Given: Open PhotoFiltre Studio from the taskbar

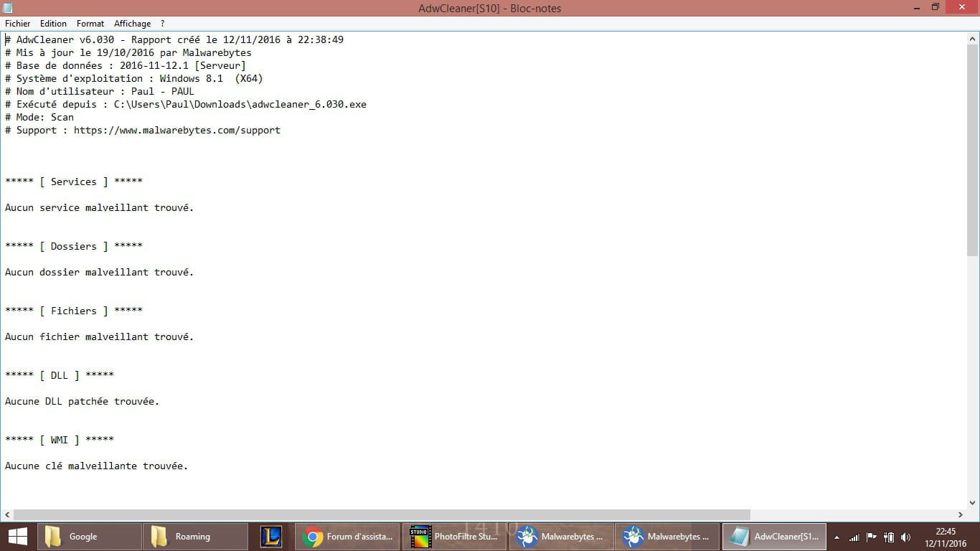Looking at the screenshot, I should [455, 537].
